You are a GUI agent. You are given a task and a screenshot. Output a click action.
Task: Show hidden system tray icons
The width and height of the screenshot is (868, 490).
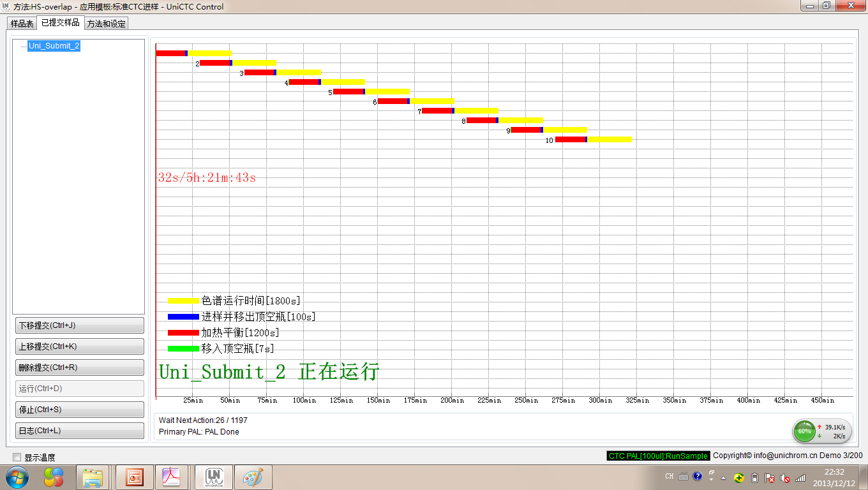(723, 477)
